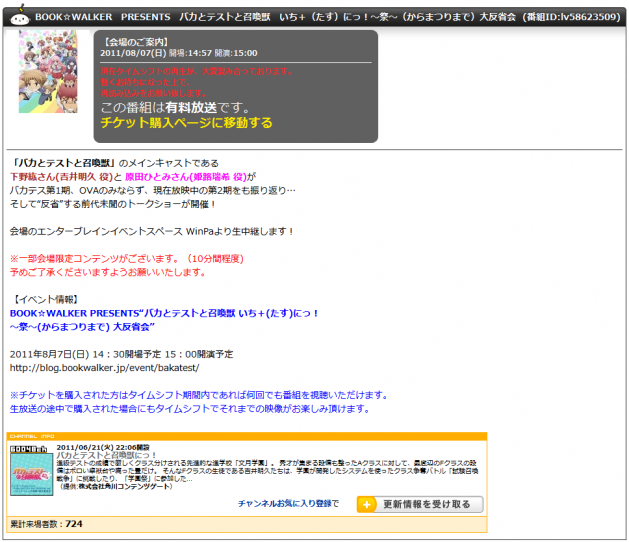Click the 原田ひとみさん(姫路瑞希 役) pink text
This screenshot has height=542, width=629.
pos(186,177)
